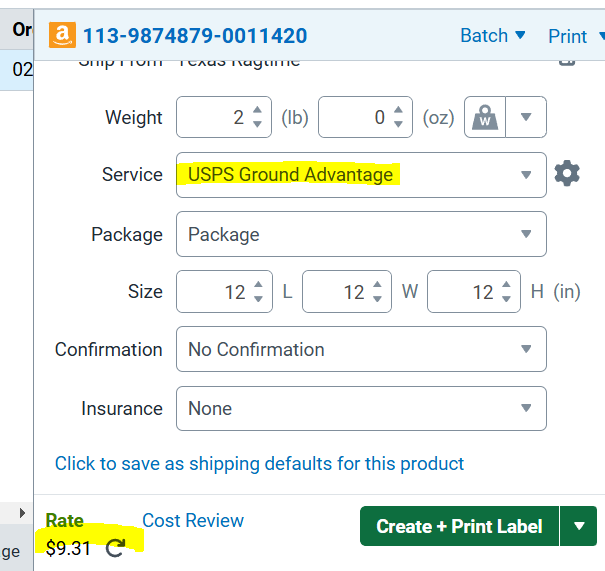
Task: Open the Cost Review link
Action: [x=193, y=520]
